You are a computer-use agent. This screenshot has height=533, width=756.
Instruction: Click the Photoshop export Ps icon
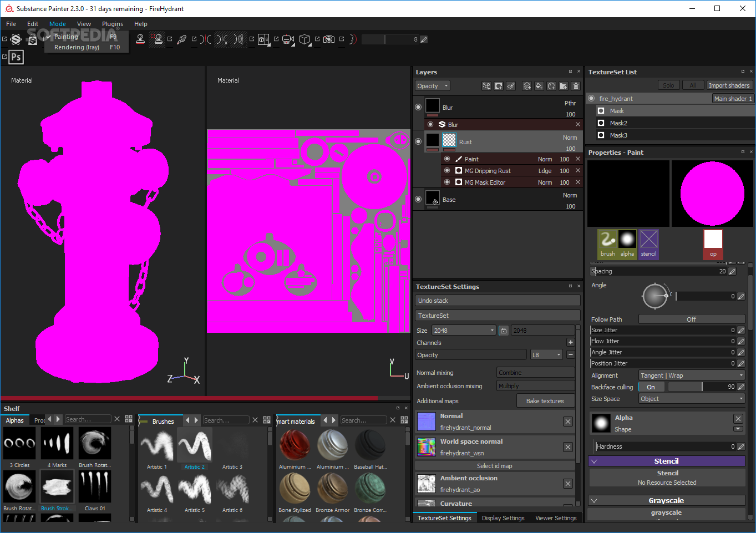16,57
